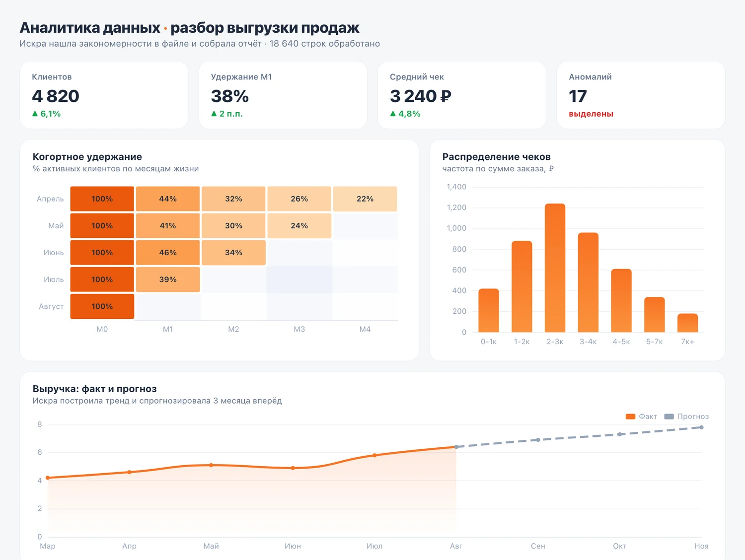Select the 100% cell in the Апрель row
This screenshot has width=745, height=560.
(x=102, y=199)
